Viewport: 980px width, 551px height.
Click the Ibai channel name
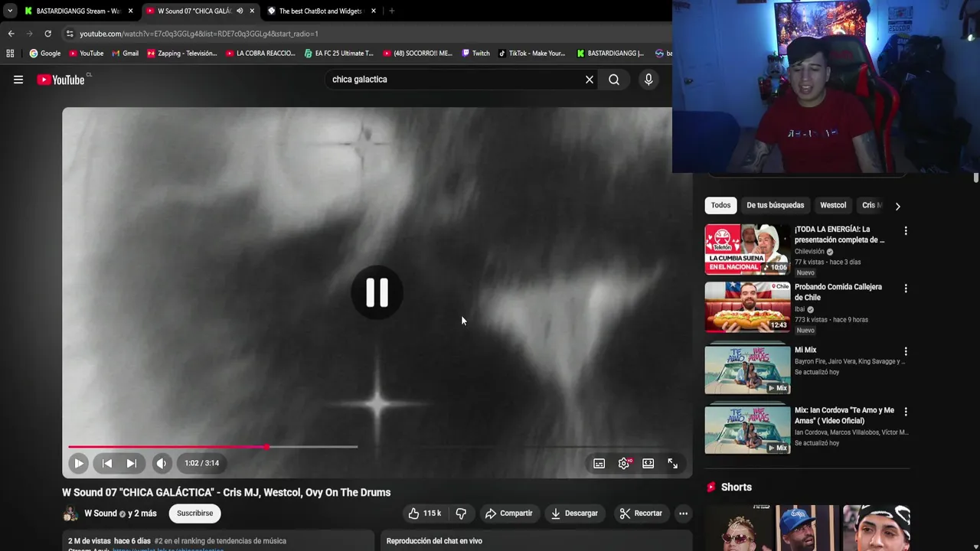[799, 309]
